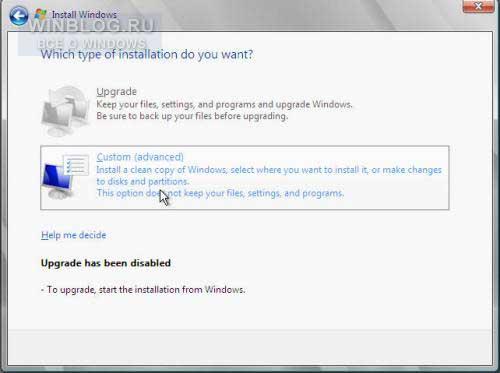Click the Windows flag logo in title
This screenshot has width=500, height=373.
click(41, 15)
